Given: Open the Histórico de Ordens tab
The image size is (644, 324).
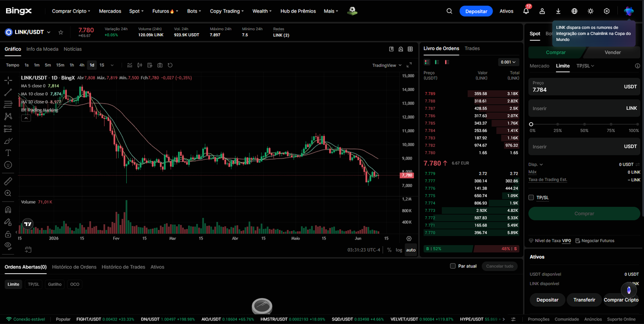Looking at the screenshot, I should [74, 267].
